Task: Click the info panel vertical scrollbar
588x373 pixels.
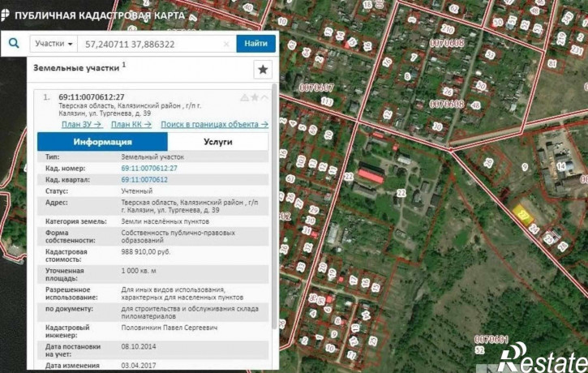Action: 274,206
